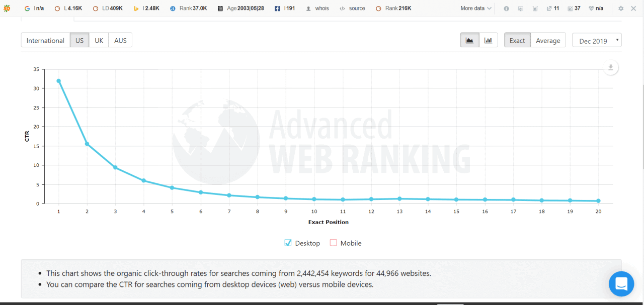644x305 pixels.
Task: Uncheck the Desktop checkbox
Action: point(288,243)
